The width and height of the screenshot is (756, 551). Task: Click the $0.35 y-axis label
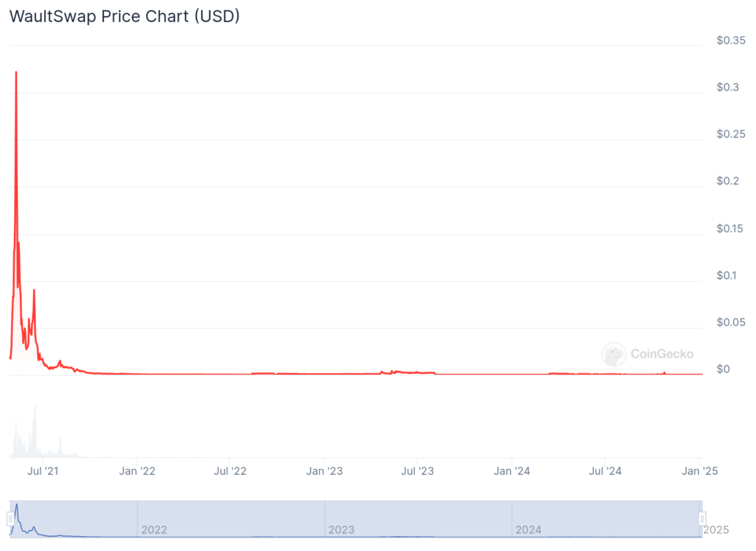[x=731, y=41]
